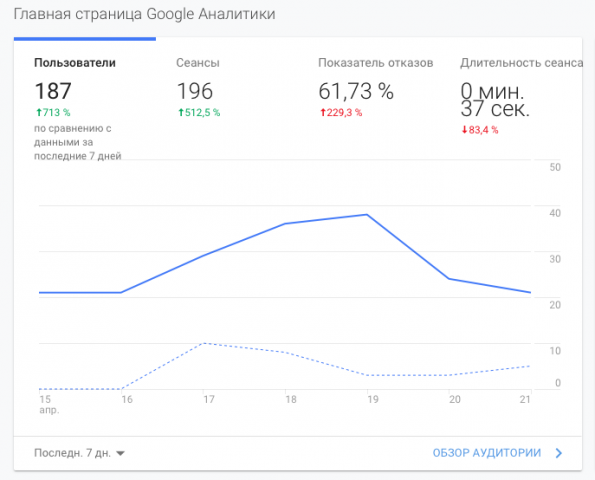Screen dimensions: 595x480
Task: Click the bounce rate value 61,73 %
Action: 356,91
